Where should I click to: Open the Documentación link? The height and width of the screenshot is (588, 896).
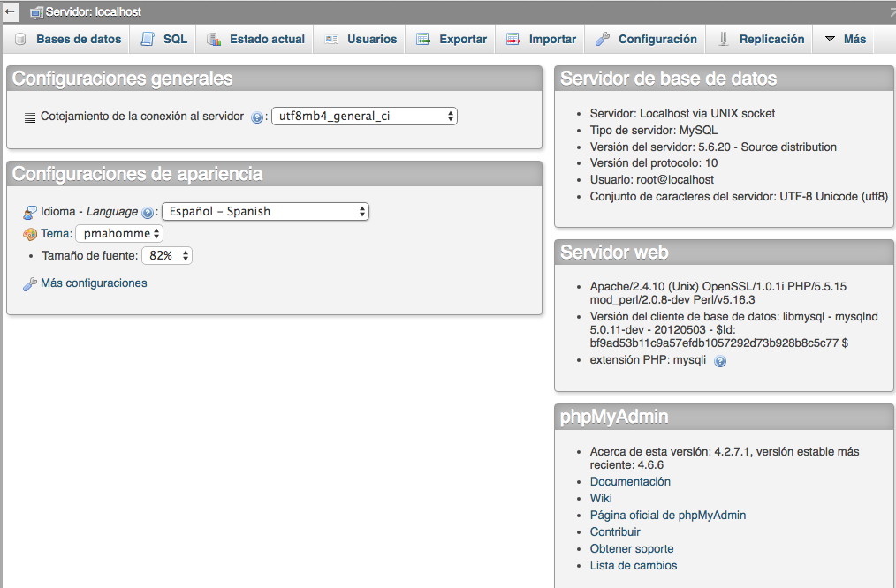630,482
